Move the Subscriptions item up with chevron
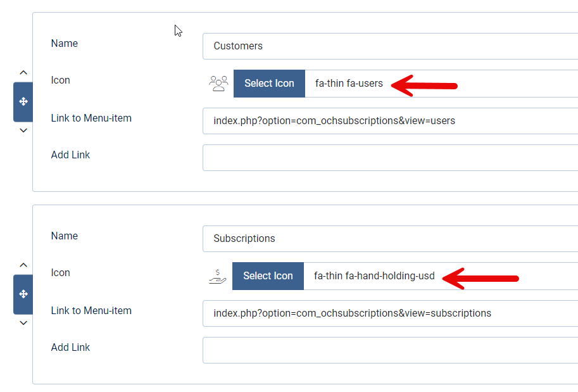 tap(23, 265)
